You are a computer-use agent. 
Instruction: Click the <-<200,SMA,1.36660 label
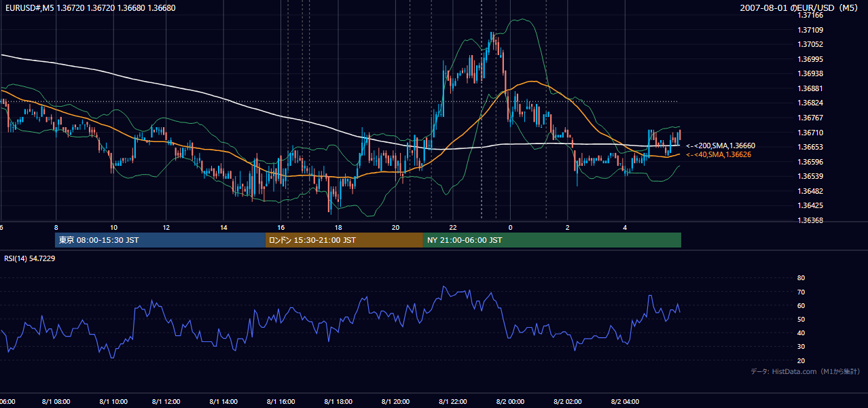pyautogui.click(x=721, y=146)
